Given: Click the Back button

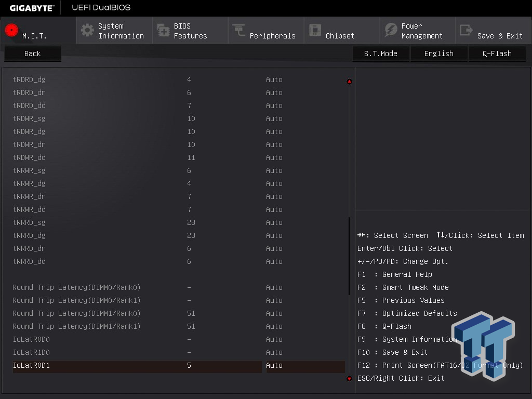Looking at the screenshot, I should coord(33,54).
